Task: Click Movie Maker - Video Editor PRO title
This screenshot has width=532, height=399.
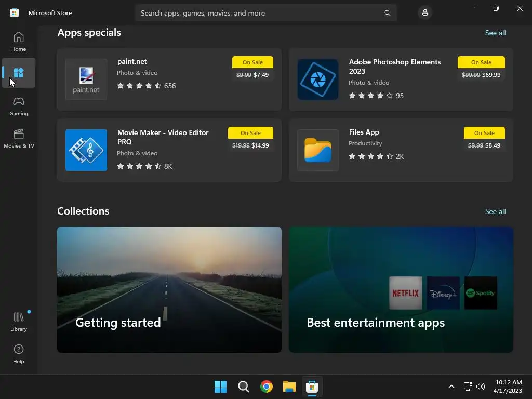Action: 163,137
